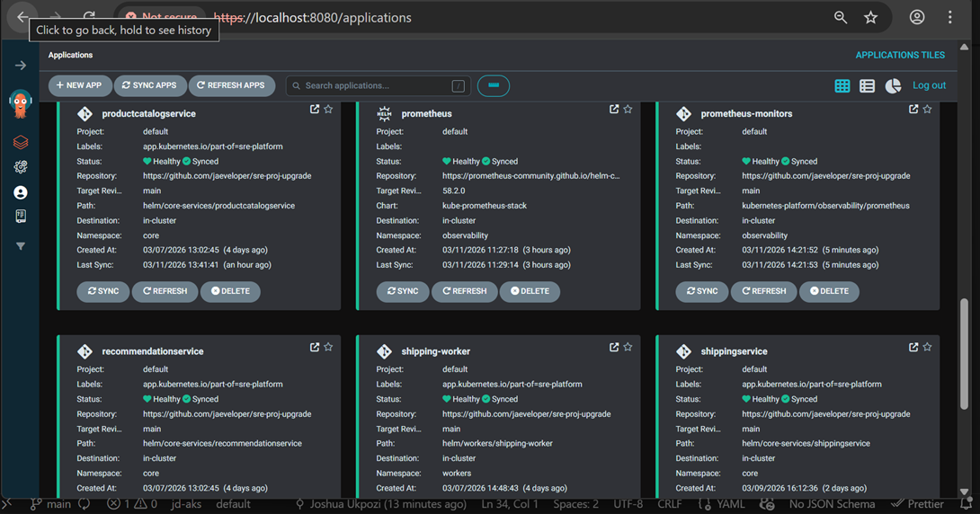Screen dimensions: 980x514
Task: Click the errors and warnings count
Action: pos(132,504)
